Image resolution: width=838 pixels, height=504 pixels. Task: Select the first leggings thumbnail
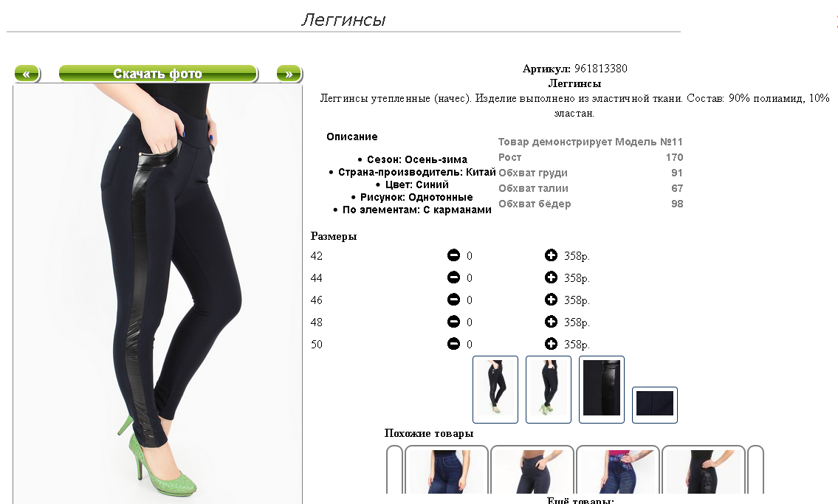click(x=495, y=389)
